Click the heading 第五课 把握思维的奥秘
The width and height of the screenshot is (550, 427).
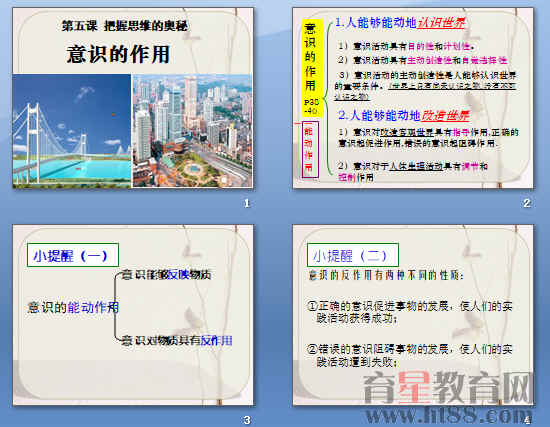click(125, 26)
